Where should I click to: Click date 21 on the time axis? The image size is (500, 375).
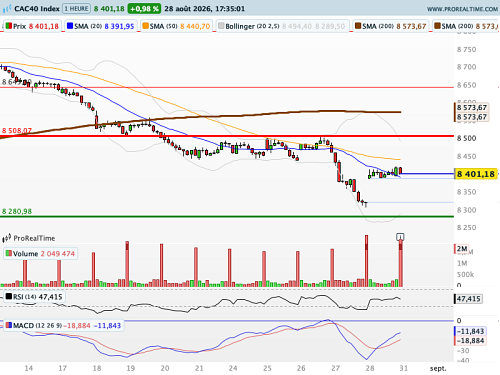pyautogui.click(x=199, y=368)
